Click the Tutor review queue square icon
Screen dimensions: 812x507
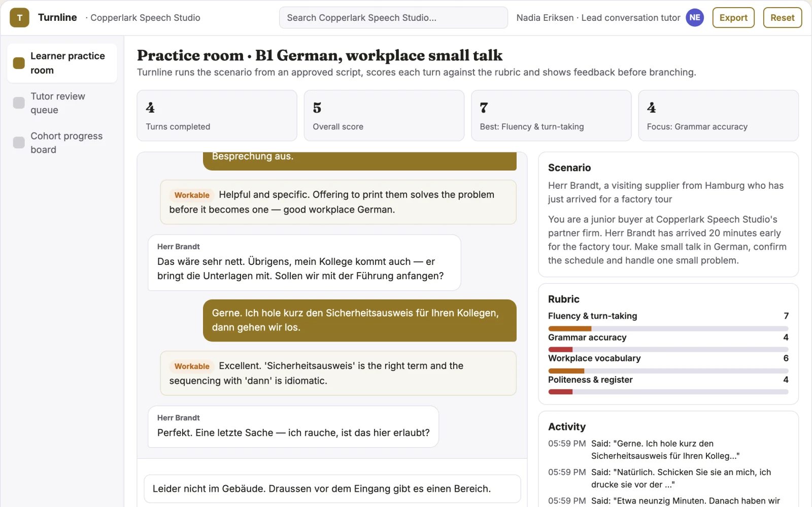click(x=19, y=103)
